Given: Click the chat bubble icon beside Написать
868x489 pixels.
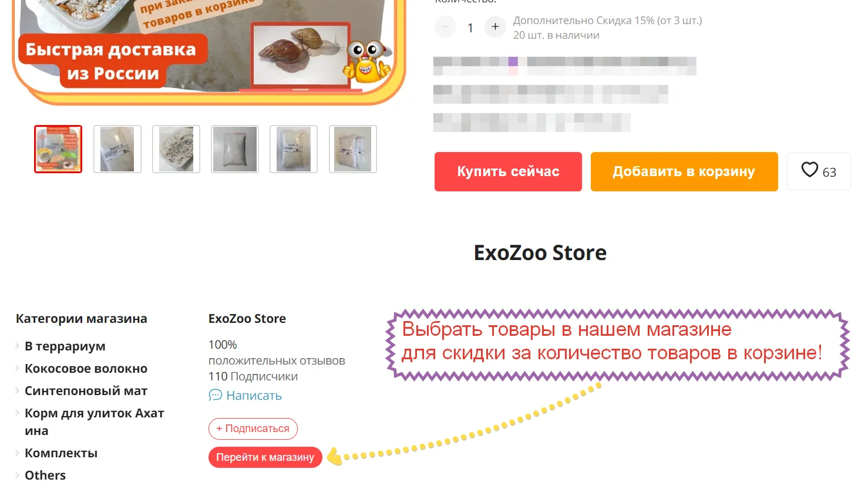Looking at the screenshot, I should click(215, 395).
